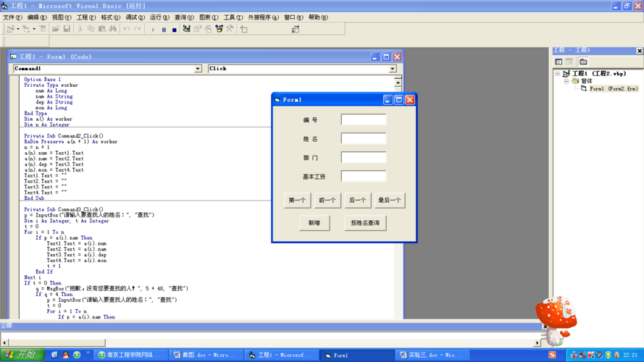Click the 按姓名查询 button
Viewport: 644px width, 362px height.
pos(365,223)
